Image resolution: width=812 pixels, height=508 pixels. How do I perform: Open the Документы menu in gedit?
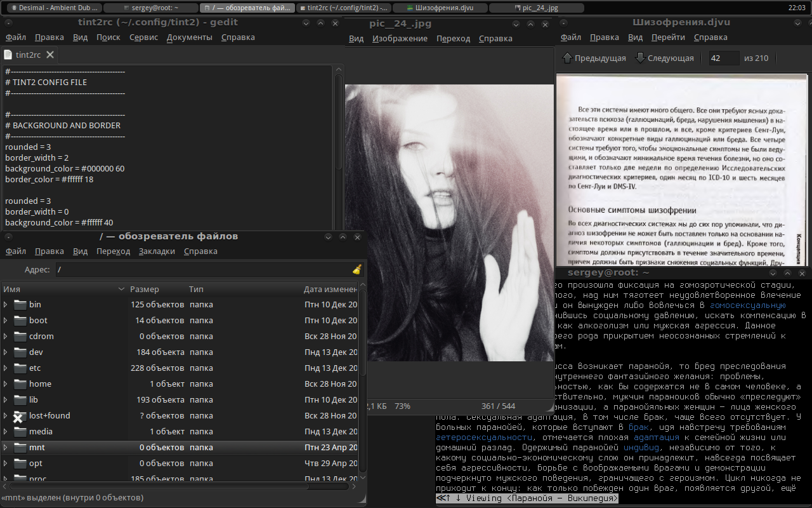coord(189,37)
